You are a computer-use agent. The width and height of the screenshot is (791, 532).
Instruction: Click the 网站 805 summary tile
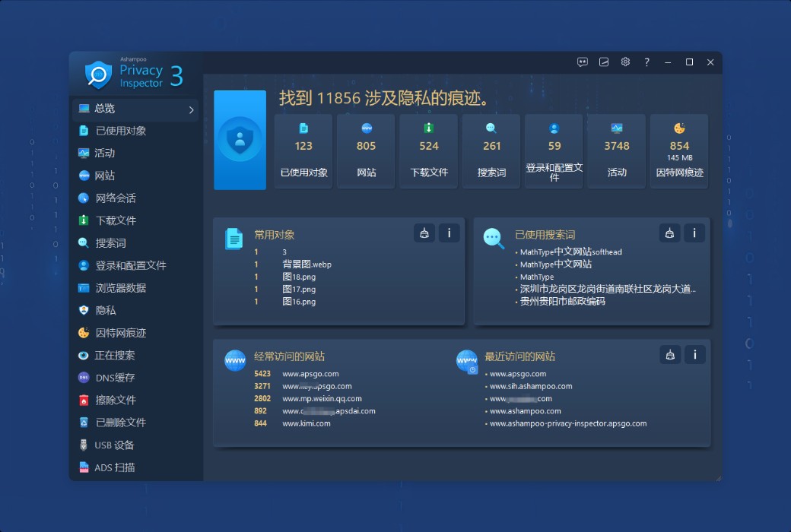pyautogui.click(x=366, y=150)
